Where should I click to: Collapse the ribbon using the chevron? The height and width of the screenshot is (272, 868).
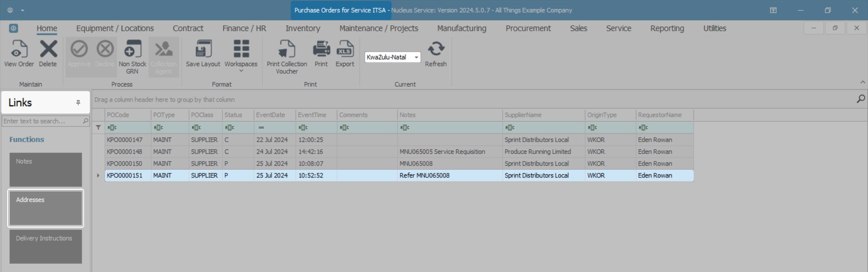coord(863,82)
